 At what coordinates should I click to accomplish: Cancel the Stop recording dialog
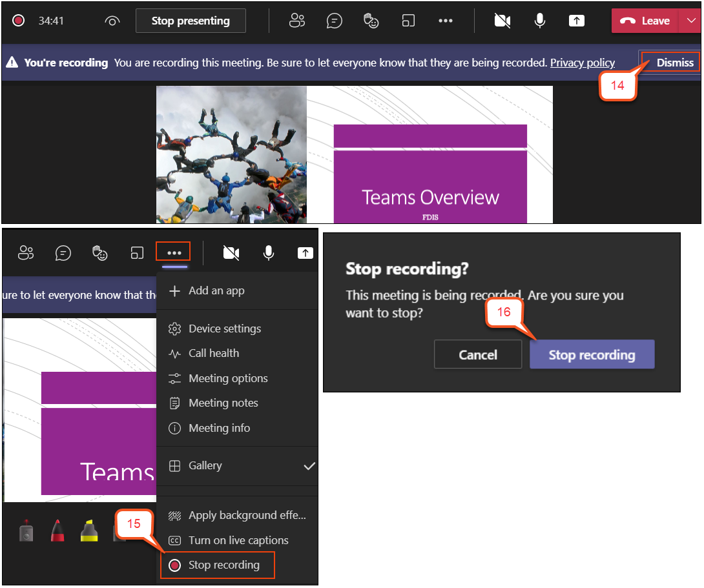478,355
